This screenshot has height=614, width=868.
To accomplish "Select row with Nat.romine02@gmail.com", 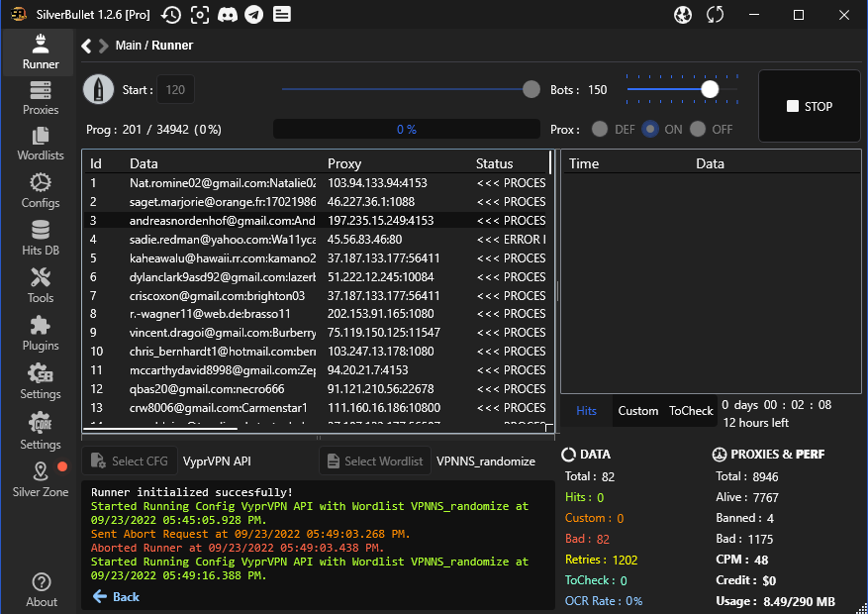I will [315, 183].
